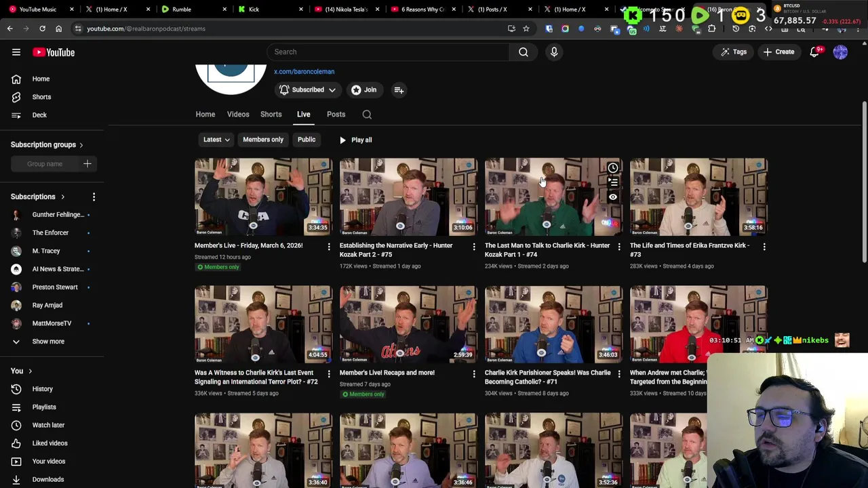Screen dimensions: 868x488
Task: Open Member's Live March 6 thumbnail
Action: (263, 197)
